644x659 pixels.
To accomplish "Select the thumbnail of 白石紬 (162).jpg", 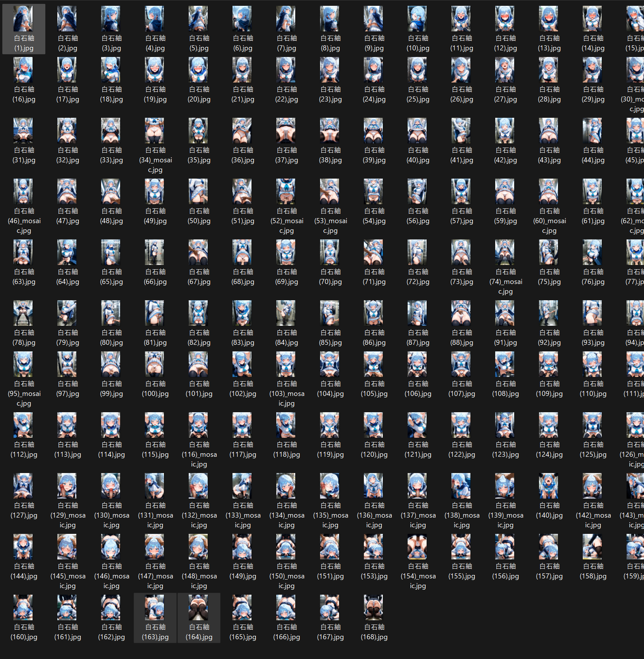I will pyautogui.click(x=111, y=607).
